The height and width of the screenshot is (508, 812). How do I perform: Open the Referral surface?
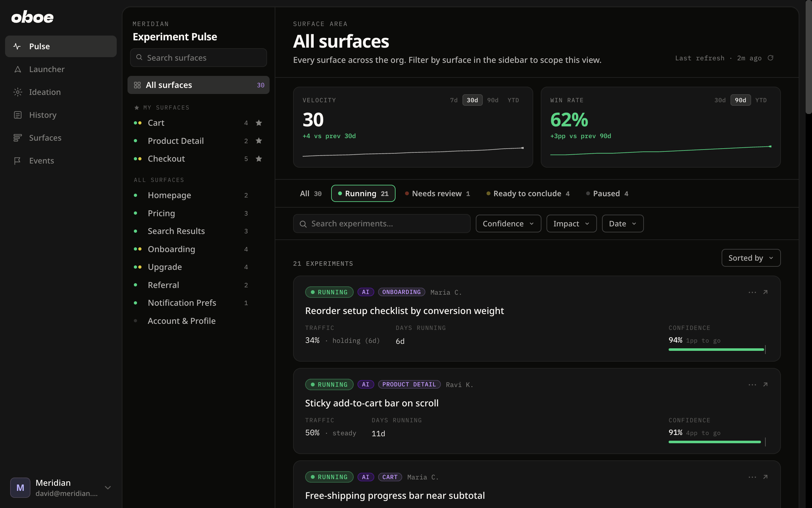198,285
